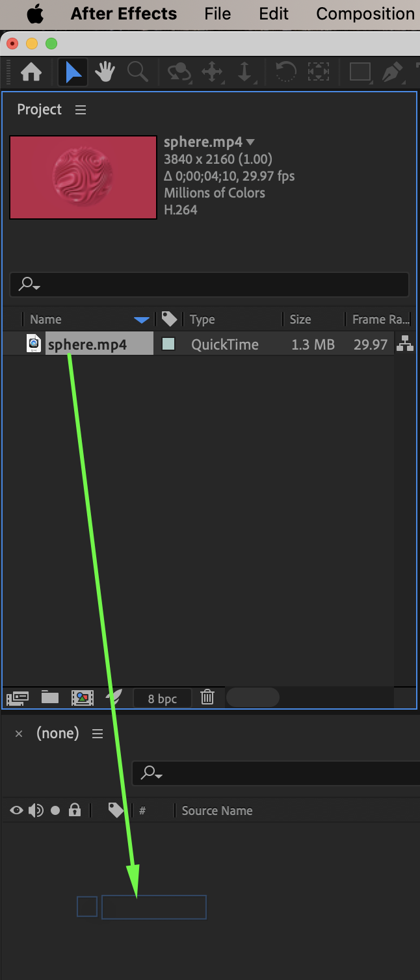Toggle the video eye column header
The height and width of the screenshot is (980, 420).
pyautogui.click(x=16, y=810)
